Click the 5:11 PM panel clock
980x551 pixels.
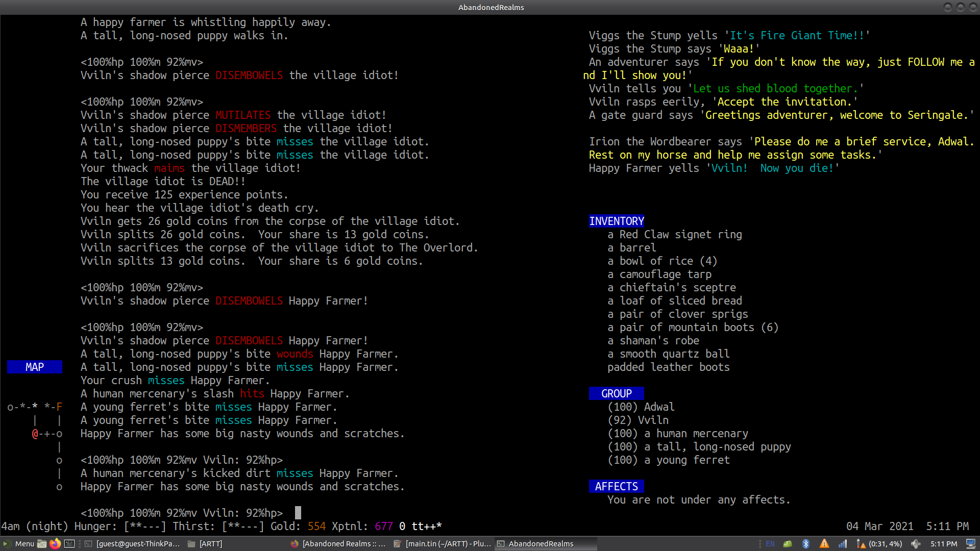click(x=943, y=544)
